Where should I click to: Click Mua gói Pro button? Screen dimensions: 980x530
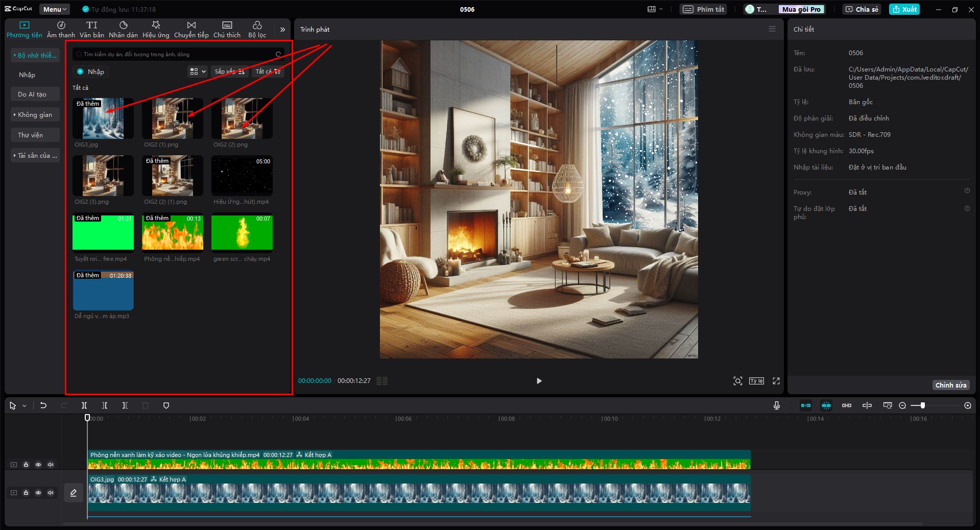click(x=801, y=9)
